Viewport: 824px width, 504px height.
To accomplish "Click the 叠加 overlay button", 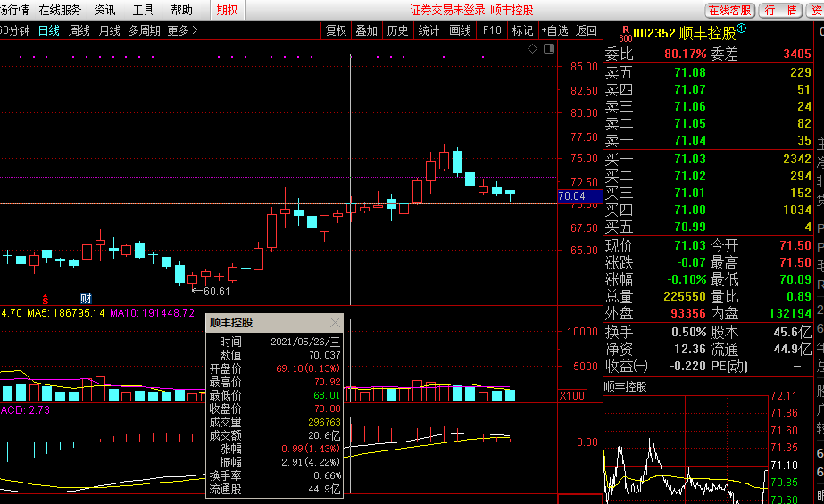I will (x=367, y=31).
